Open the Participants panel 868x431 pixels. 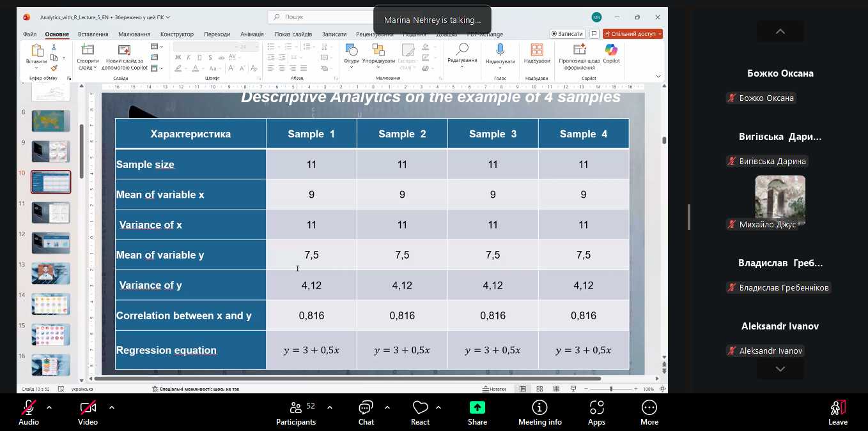295,412
